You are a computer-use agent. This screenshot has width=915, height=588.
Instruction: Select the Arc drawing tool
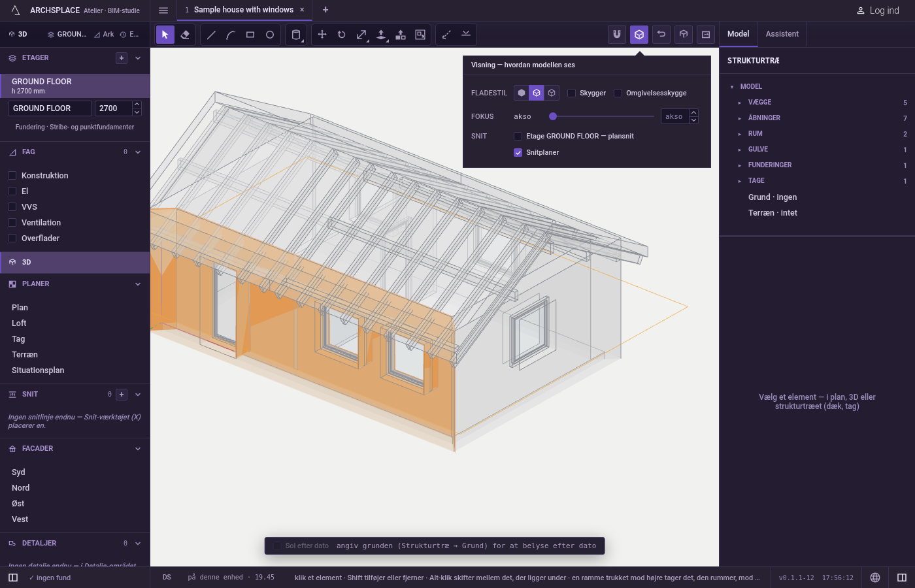tap(231, 35)
